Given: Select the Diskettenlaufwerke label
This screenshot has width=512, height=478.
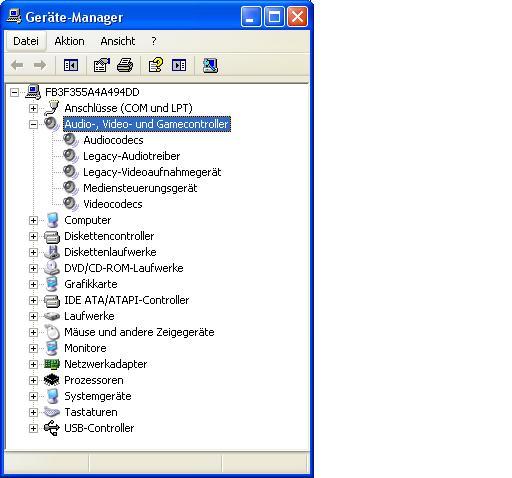Looking at the screenshot, I should [110, 252].
